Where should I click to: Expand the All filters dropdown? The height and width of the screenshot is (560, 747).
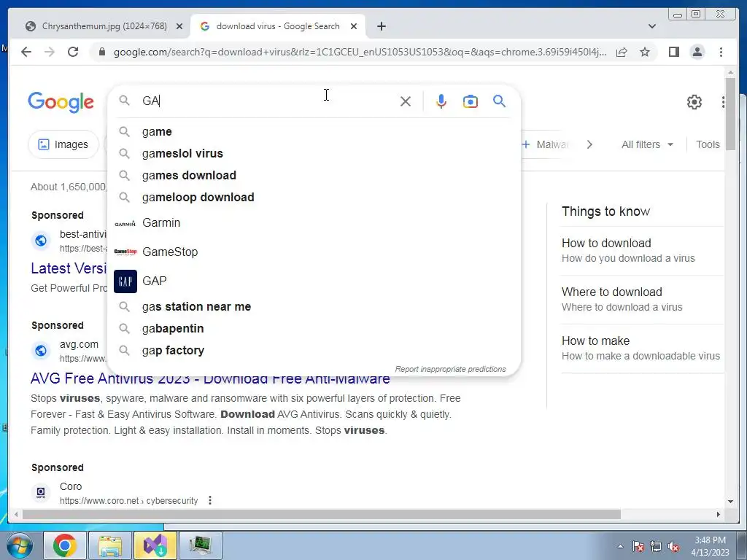[648, 144]
